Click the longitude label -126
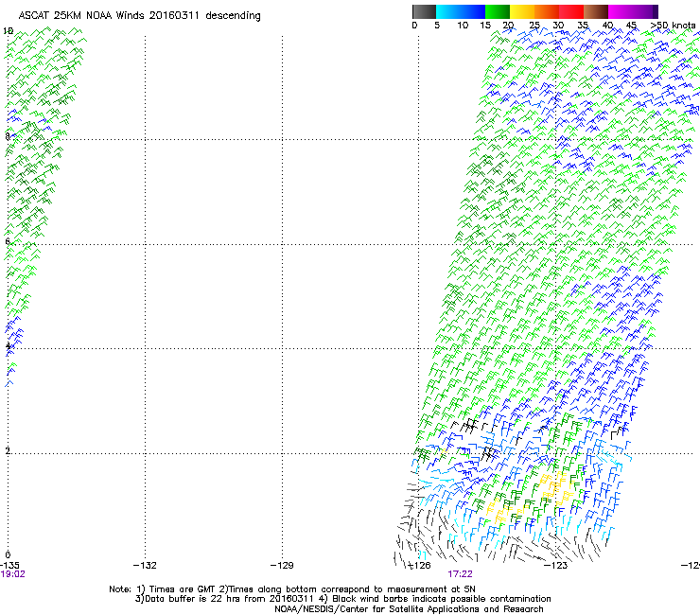Viewport: 700px width, 615px height. (x=419, y=566)
